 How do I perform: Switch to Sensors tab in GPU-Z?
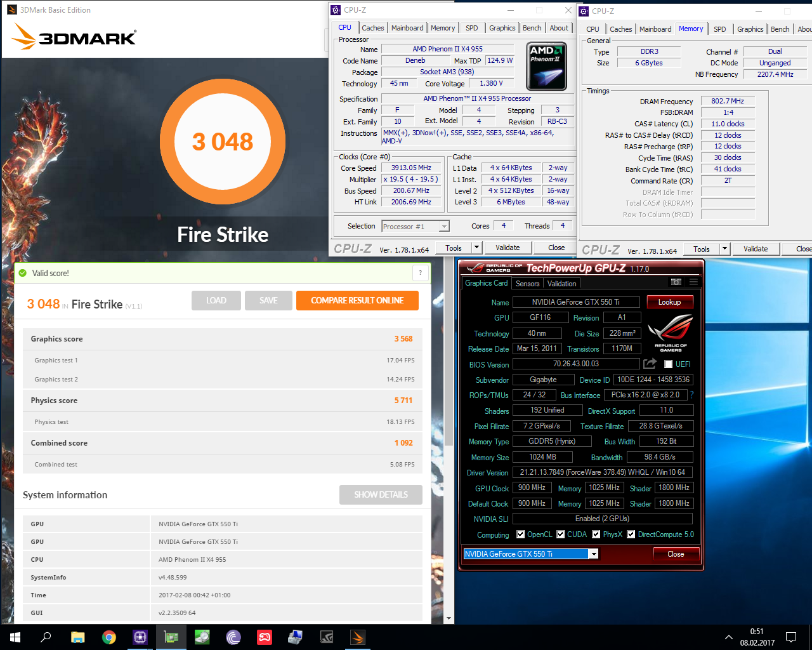(528, 284)
